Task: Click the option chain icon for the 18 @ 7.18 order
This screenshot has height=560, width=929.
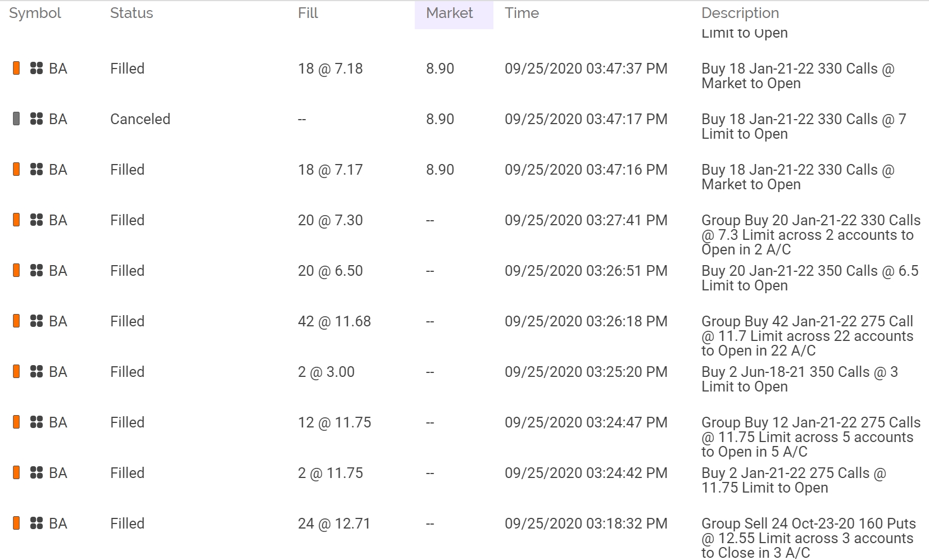Action: click(37, 69)
